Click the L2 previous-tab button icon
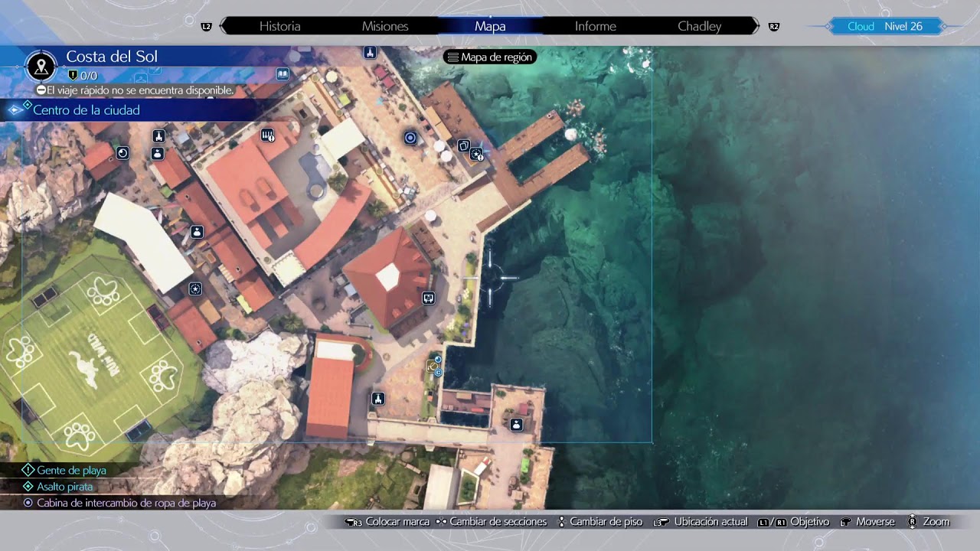 click(206, 27)
